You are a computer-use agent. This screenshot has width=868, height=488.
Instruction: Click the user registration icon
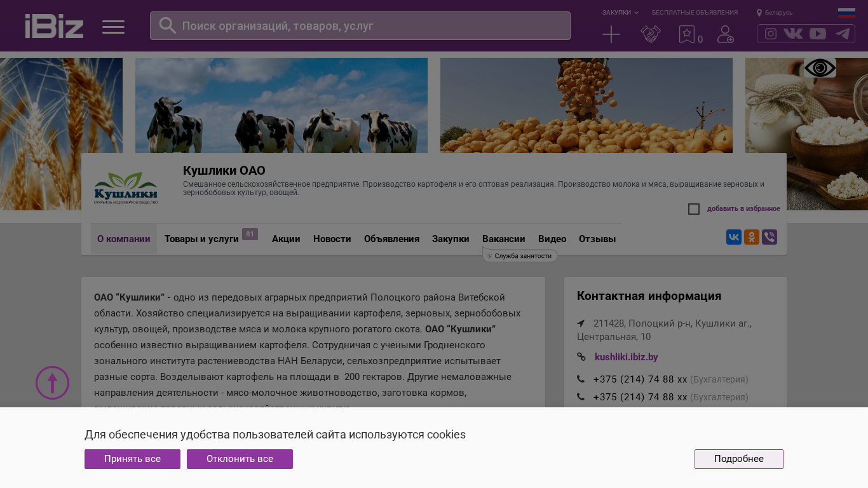click(x=726, y=34)
